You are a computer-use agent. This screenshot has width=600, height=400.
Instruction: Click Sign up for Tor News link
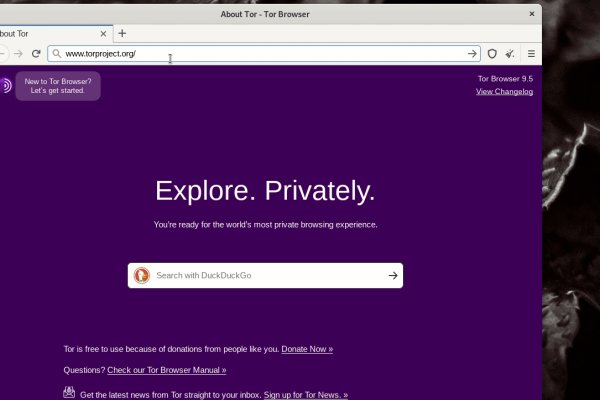305,395
